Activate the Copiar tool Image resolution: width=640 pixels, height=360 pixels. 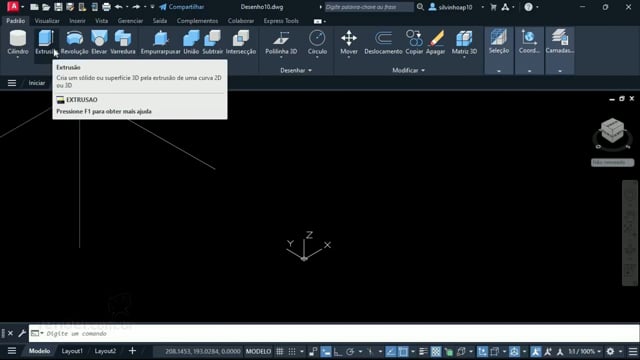coord(414,42)
